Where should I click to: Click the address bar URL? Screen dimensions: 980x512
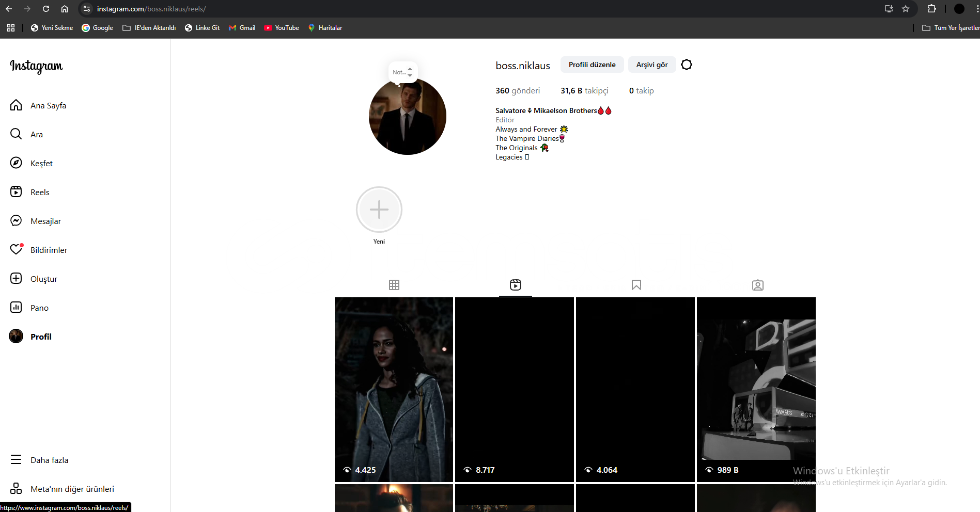151,9
